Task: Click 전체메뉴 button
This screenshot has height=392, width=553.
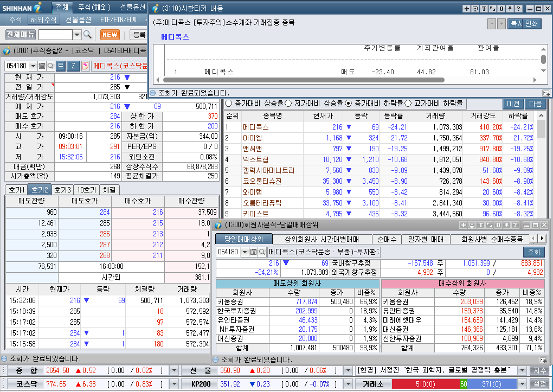Action: point(21,35)
